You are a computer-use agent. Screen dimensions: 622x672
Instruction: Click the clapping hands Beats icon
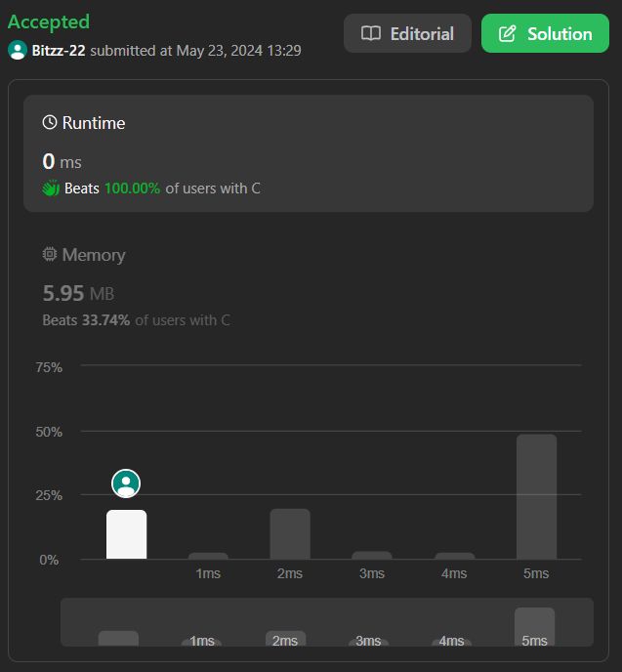(51, 189)
